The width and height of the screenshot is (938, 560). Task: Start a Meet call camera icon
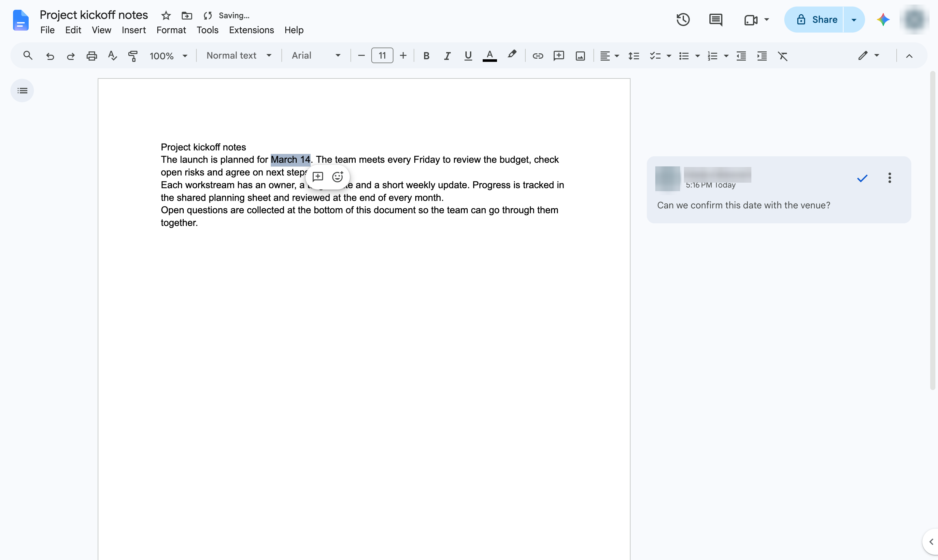751,20
